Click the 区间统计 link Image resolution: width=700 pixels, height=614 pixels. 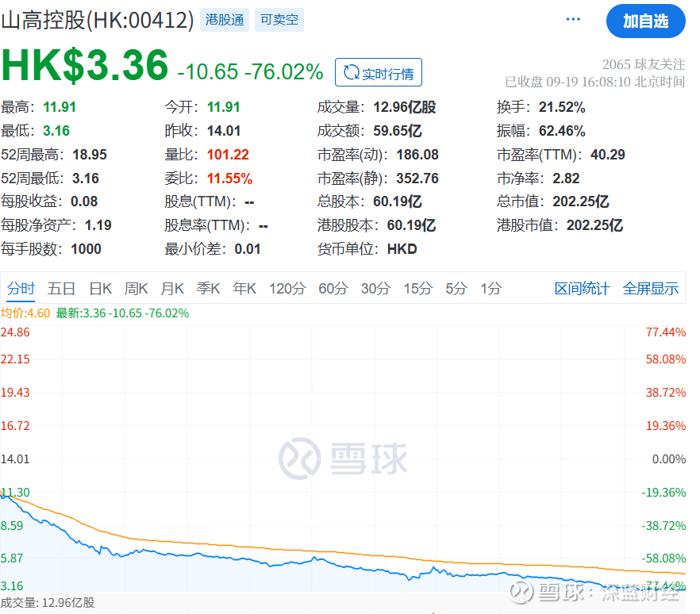[x=583, y=289]
